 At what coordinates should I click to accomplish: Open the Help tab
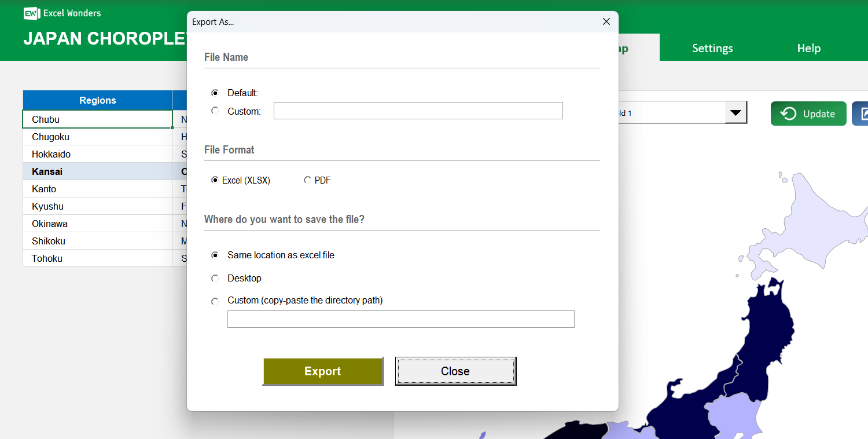[x=808, y=48]
